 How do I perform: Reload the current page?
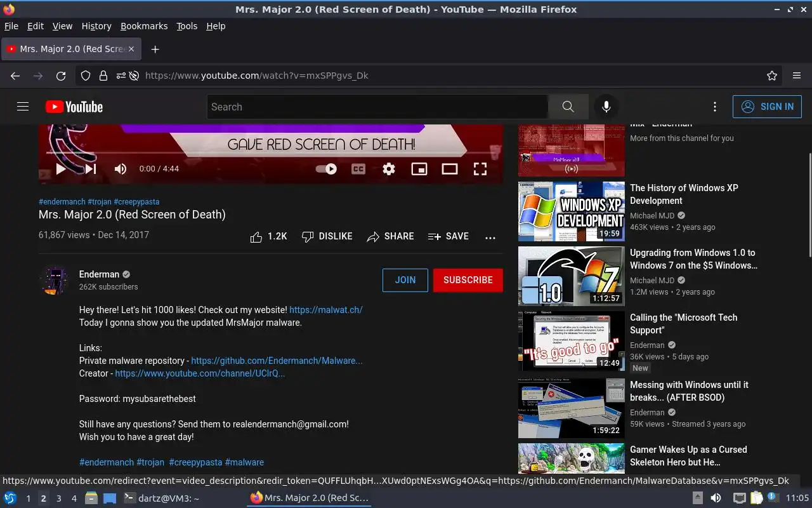tap(61, 76)
